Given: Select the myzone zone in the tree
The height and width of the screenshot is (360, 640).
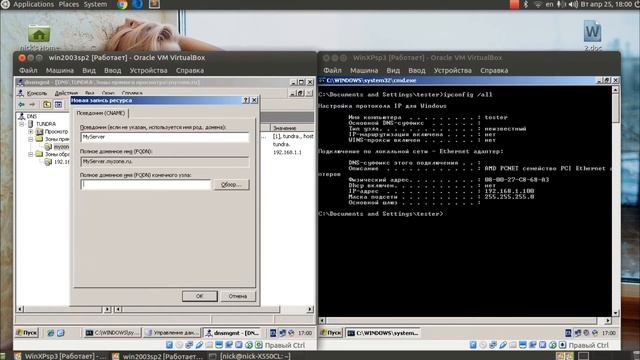Looking at the screenshot, I should point(58,147).
